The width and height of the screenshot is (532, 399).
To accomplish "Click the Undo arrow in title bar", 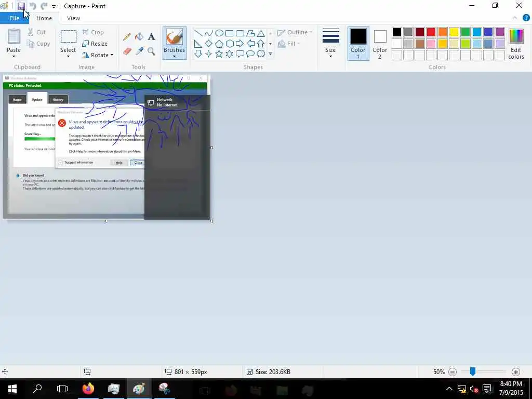I will [x=33, y=6].
